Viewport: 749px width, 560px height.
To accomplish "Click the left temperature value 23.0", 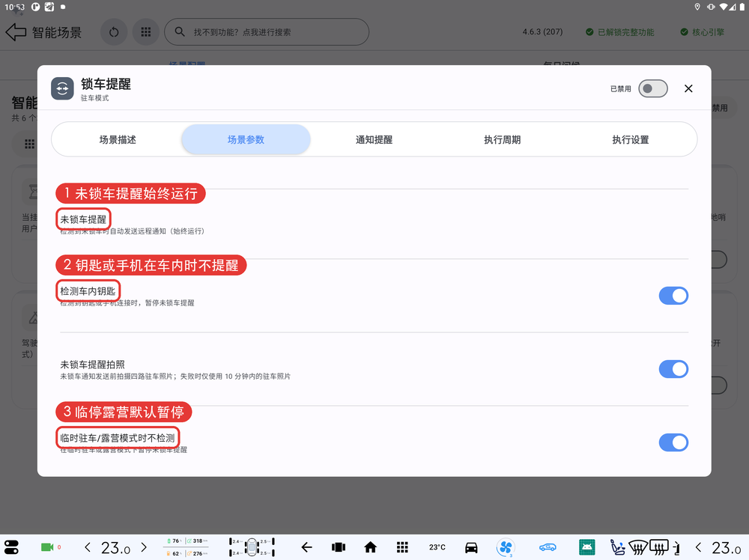I will point(115,547).
